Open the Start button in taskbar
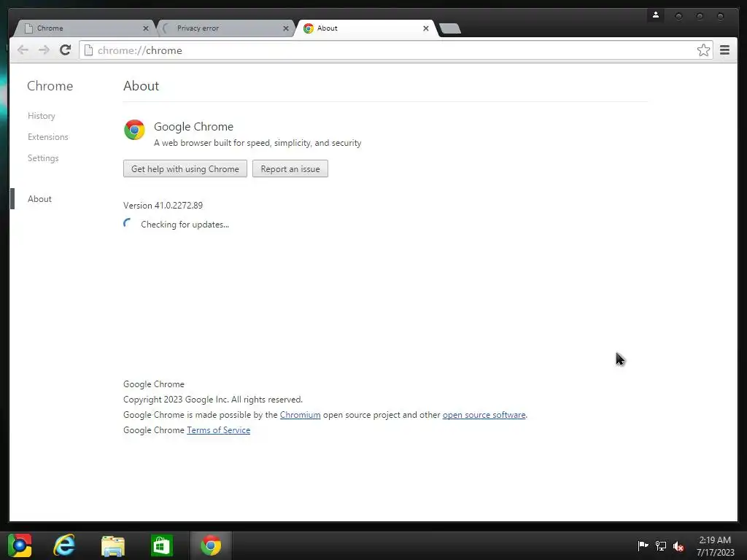 (20, 545)
